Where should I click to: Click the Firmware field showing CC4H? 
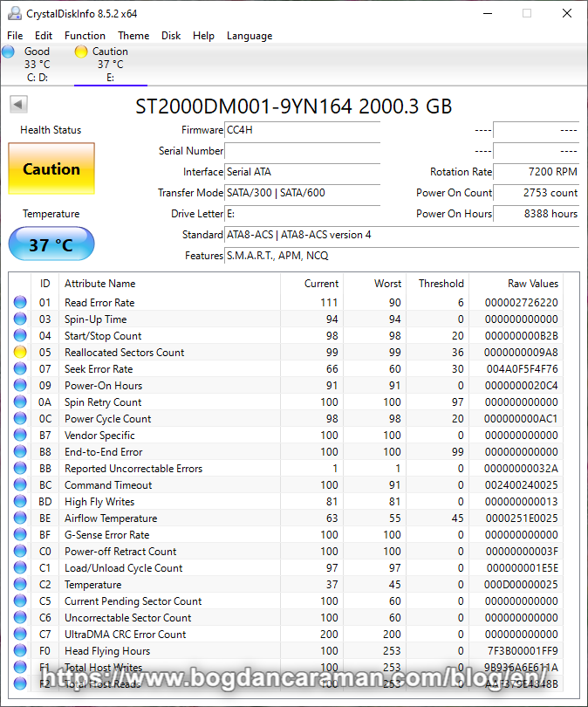(x=303, y=130)
